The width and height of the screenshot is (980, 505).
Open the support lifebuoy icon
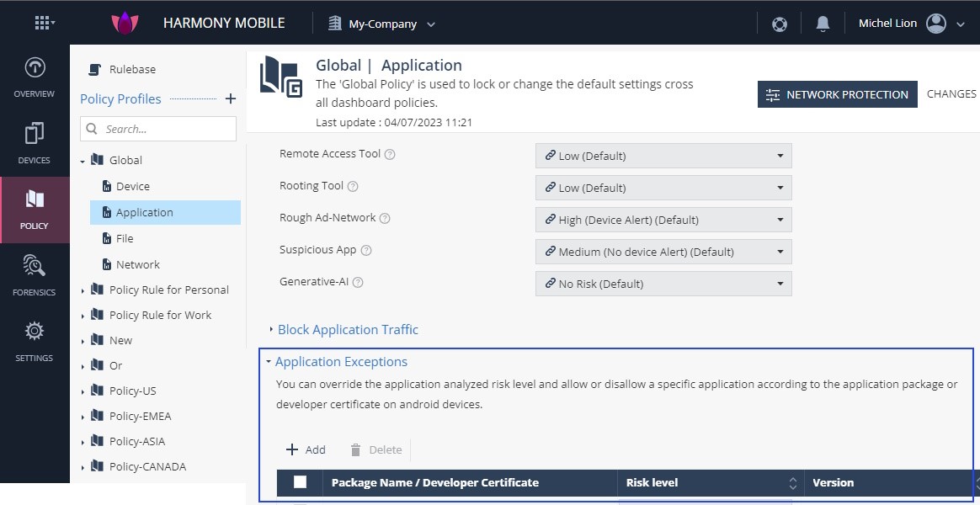click(x=779, y=24)
